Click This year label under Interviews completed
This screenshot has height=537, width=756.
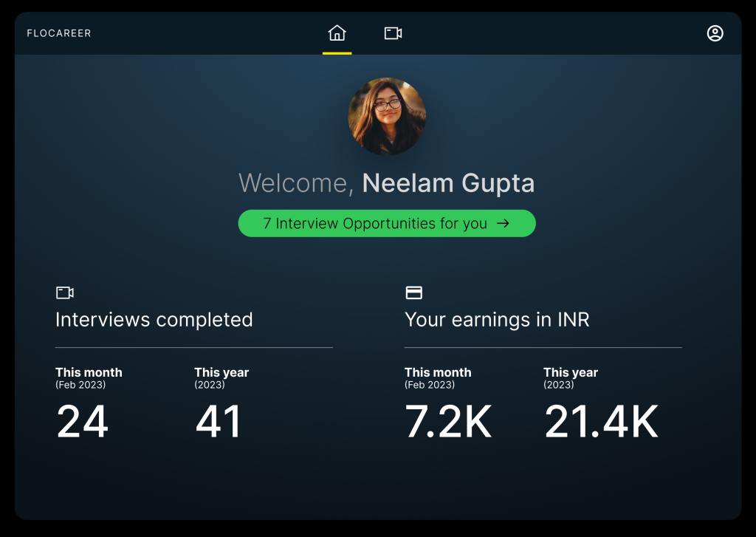221,372
